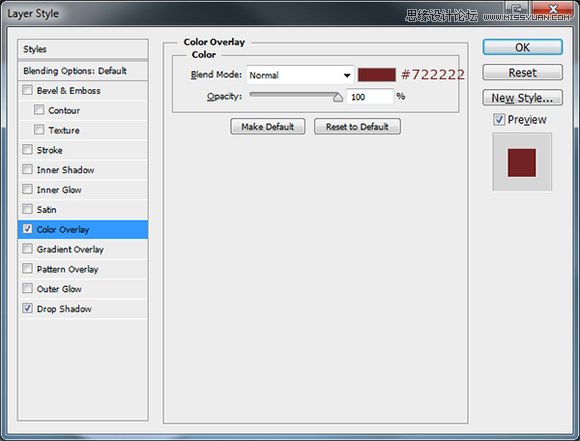Close the Layer Style dialog window
The width and height of the screenshot is (580, 441).
(x=553, y=9)
